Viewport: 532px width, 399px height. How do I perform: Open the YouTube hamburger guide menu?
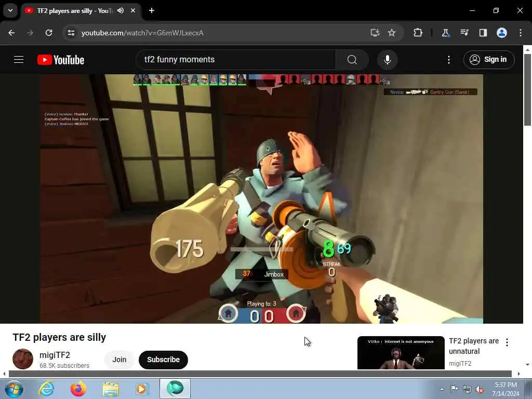(x=19, y=60)
